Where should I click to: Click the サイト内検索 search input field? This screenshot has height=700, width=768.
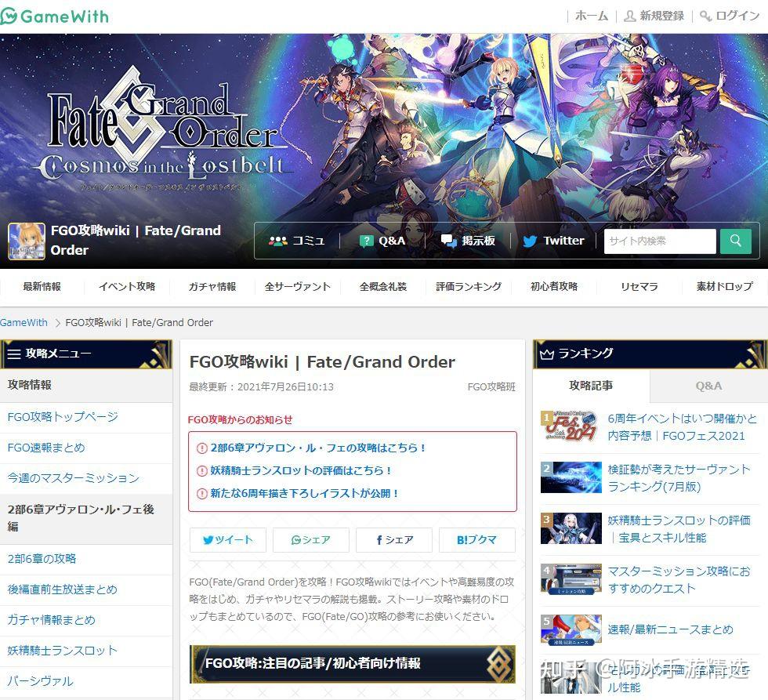(659, 241)
